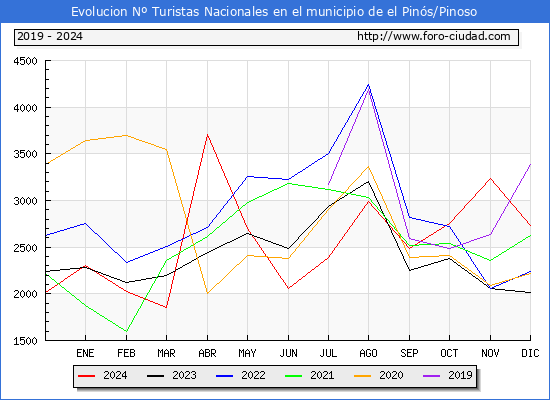Click the '2019 - 2024' date range text
Screen dimensions: 550x400
pos(50,36)
